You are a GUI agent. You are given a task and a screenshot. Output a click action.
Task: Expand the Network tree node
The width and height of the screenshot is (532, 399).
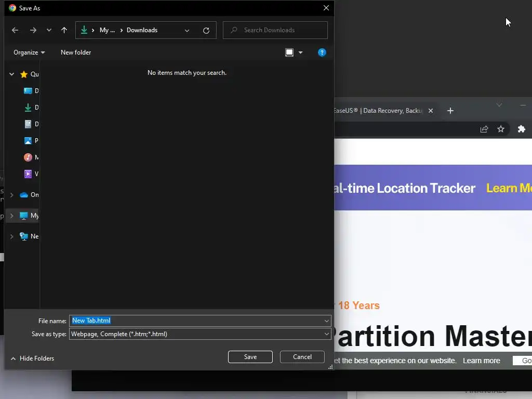(12, 236)
